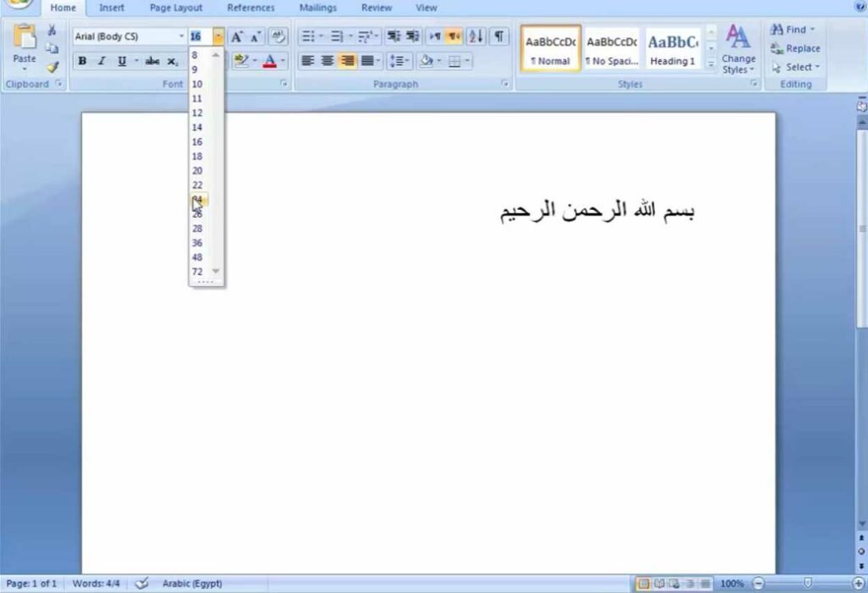Click the Grow Font icon
This screenshot has height=593, width=868.
pyautogui.click(x=237, y=36)
